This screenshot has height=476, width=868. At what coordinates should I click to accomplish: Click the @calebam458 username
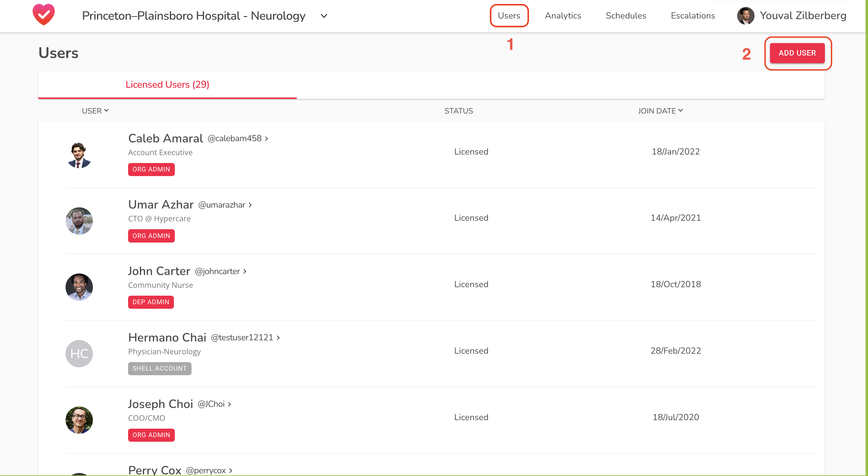235,138
